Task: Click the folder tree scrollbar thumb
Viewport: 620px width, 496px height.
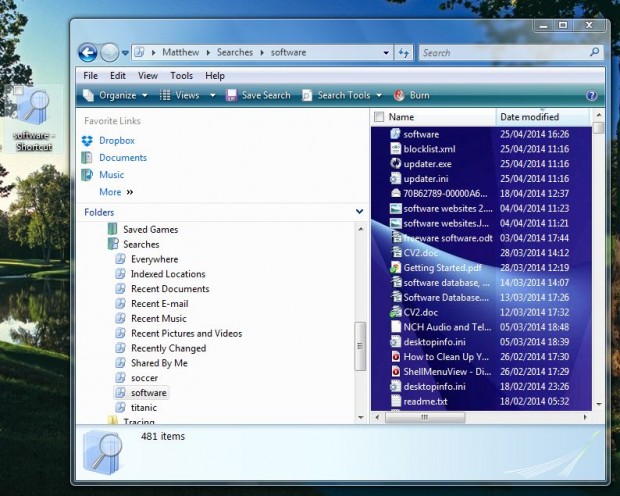Action: coord(360,346)
